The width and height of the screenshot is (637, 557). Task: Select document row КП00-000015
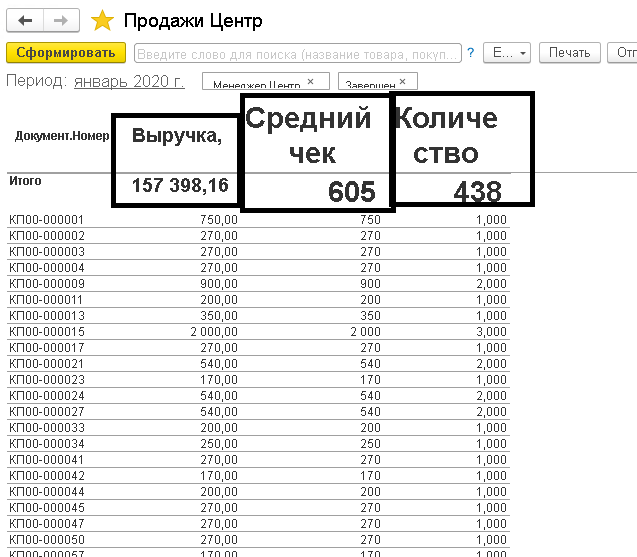46,332
